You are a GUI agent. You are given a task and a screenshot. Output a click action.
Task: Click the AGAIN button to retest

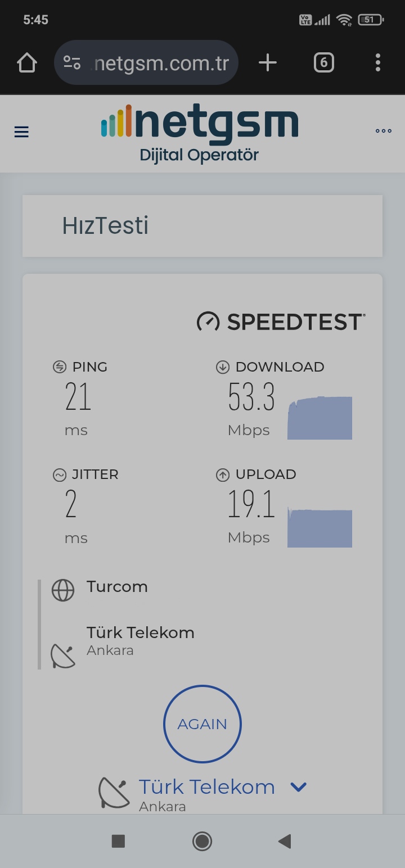pyautogui.click(x=202, y=724)
